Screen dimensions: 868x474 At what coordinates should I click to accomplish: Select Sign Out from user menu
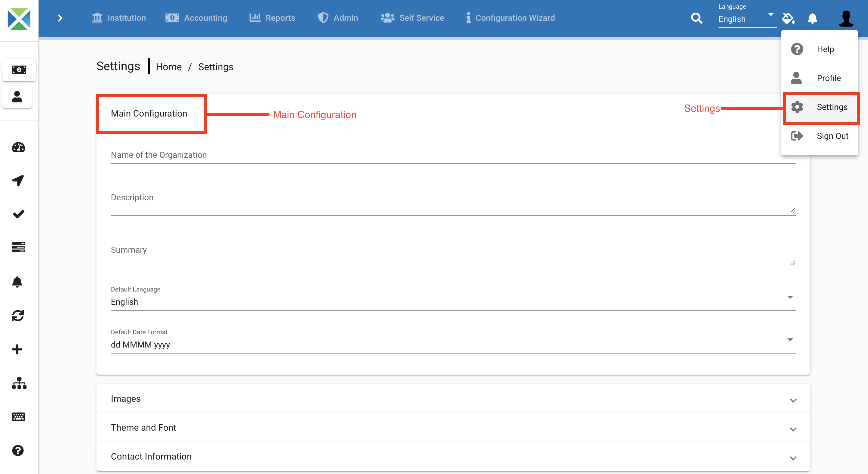[x=832, y=136]
